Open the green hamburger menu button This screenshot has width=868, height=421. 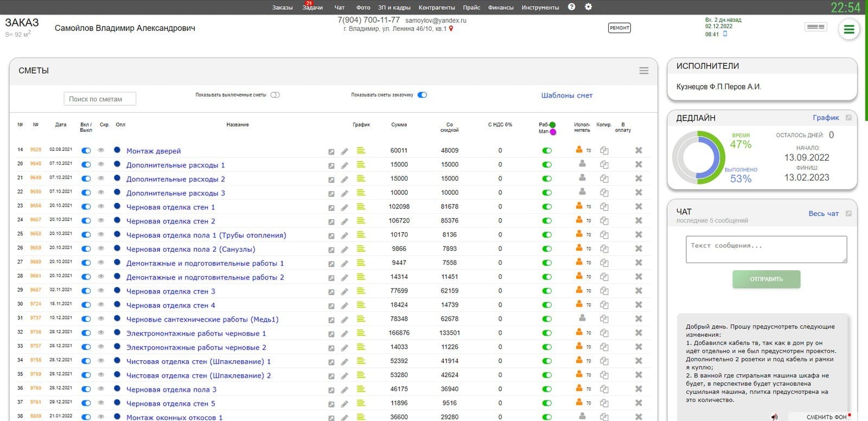[x=848, y=30]
